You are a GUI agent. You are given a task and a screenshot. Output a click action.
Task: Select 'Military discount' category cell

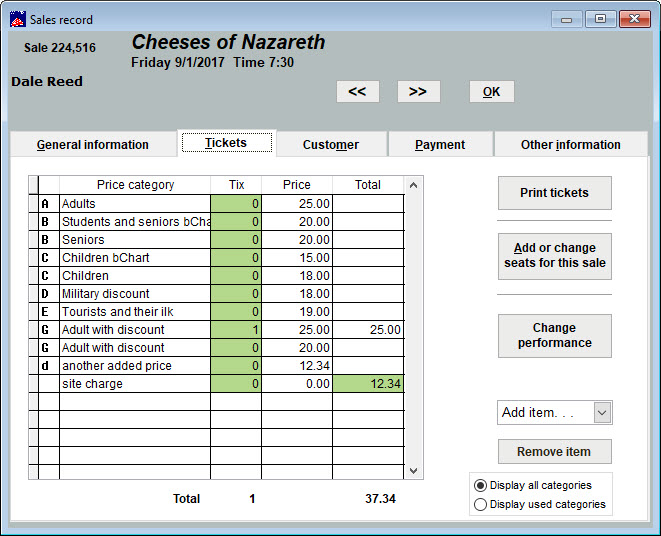135,294
